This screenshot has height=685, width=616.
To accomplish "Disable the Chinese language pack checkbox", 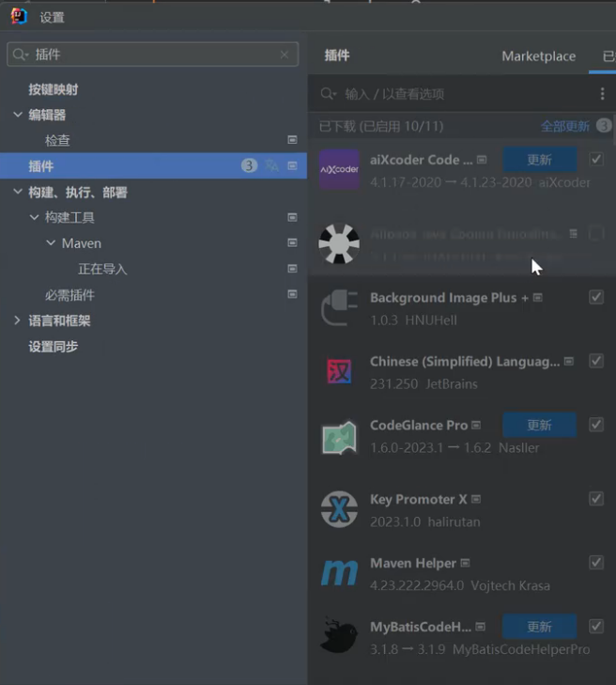I will [x=596, y=361].
